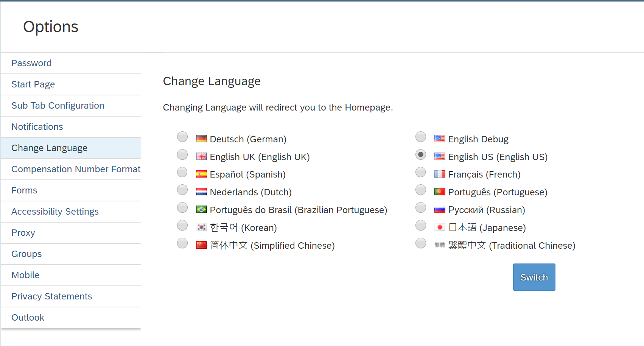Open the Password options section
The height and width of the screenshot is (346, 644).
(71, 63)
